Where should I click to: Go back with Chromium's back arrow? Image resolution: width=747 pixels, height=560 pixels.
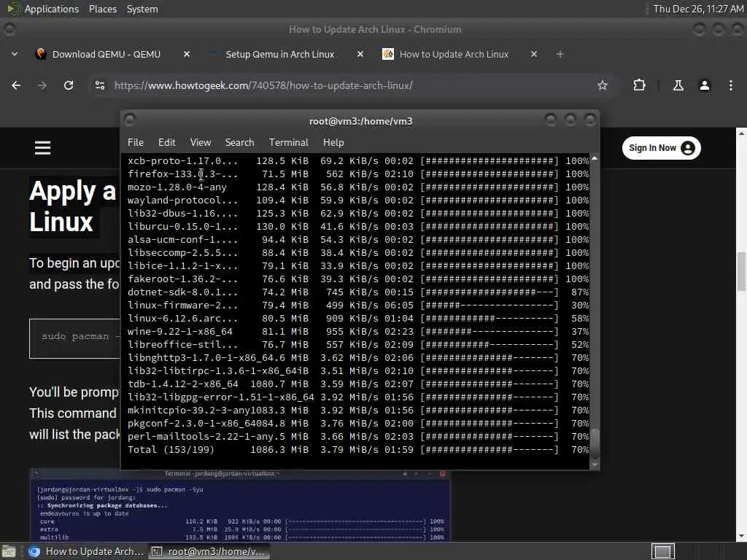(x=16, y=85)
